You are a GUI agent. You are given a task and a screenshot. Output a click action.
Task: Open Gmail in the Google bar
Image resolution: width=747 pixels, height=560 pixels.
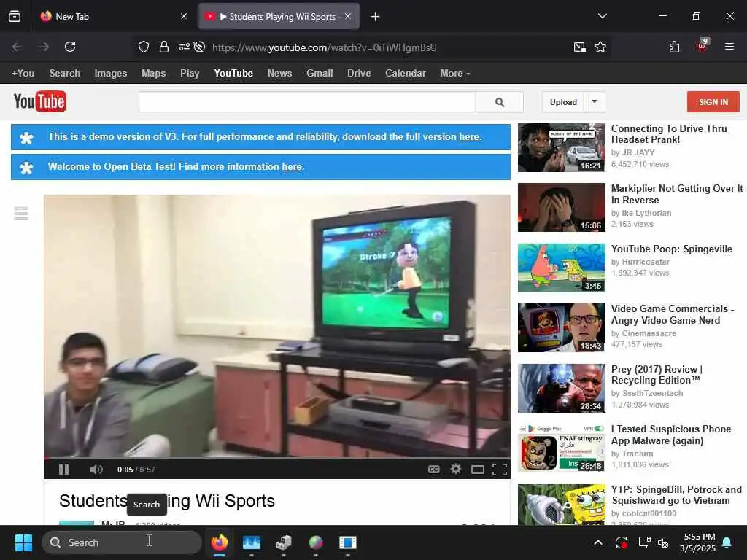click(x=320, y=74)
